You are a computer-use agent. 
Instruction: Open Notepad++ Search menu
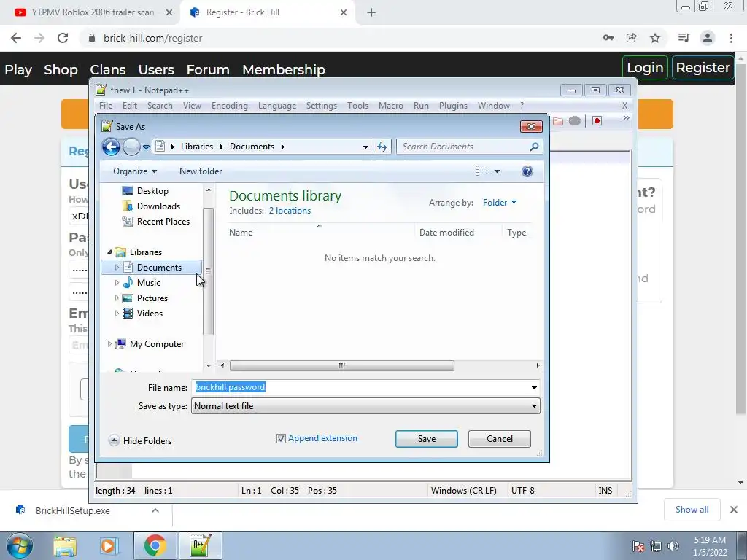tap(160, 106)
